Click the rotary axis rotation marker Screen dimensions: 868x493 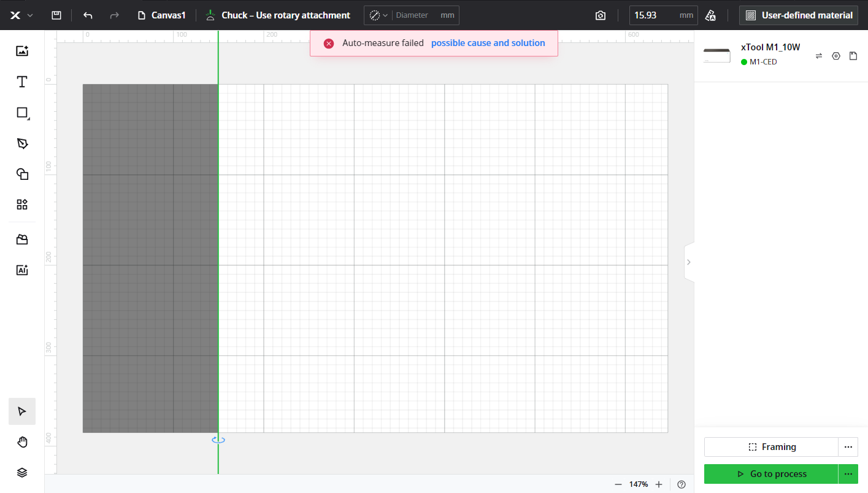[x=218, y=440]
